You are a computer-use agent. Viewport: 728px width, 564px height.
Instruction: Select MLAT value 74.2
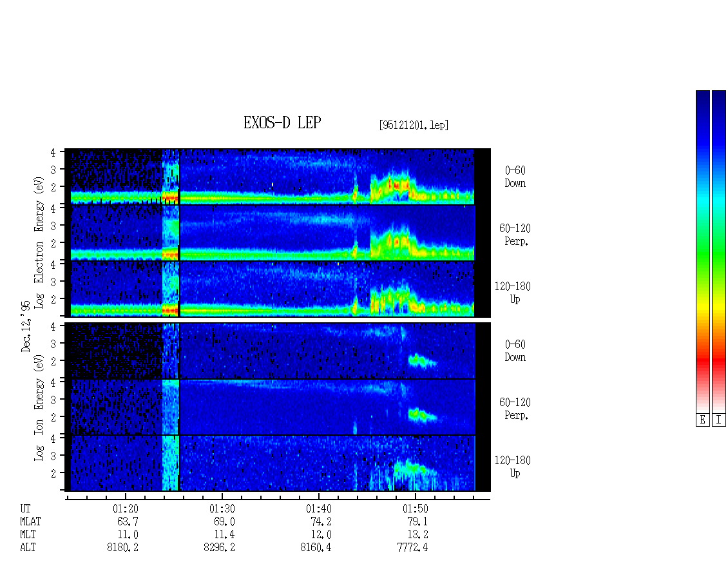tap(321, 521)
